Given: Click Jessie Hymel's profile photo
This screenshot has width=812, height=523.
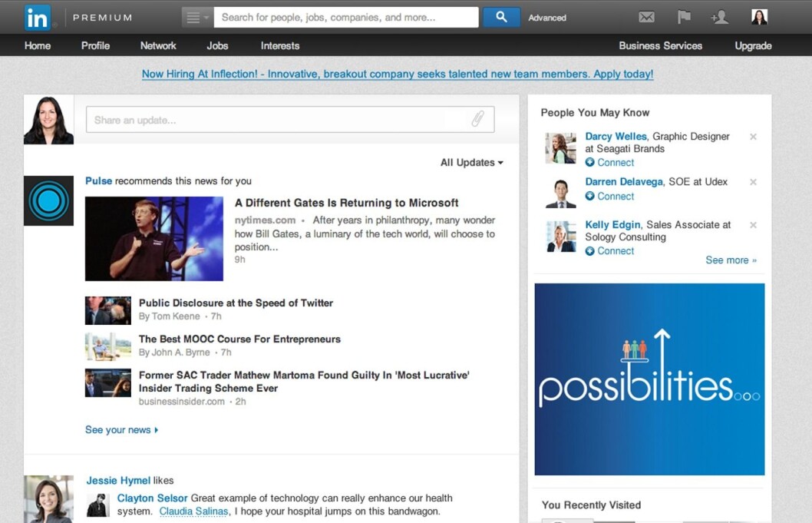Looking at the screenshot, I should tap(48, 499).
